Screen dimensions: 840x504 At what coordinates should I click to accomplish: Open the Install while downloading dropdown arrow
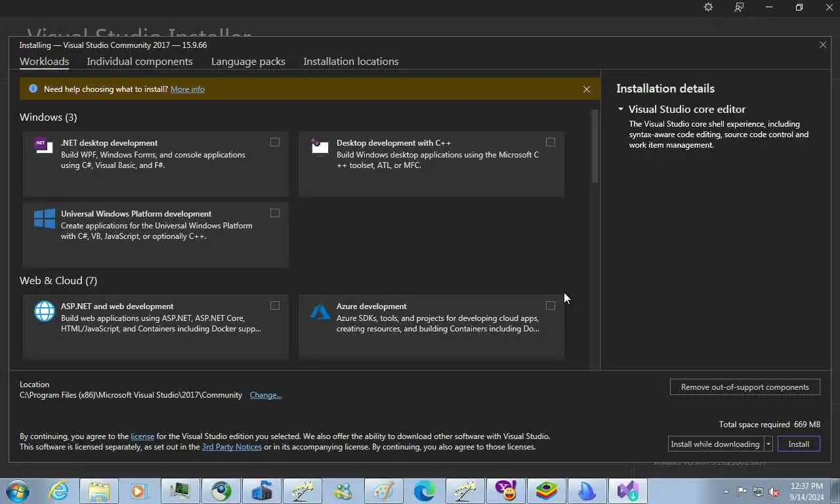pyautogui.click(x=768, y=444)
